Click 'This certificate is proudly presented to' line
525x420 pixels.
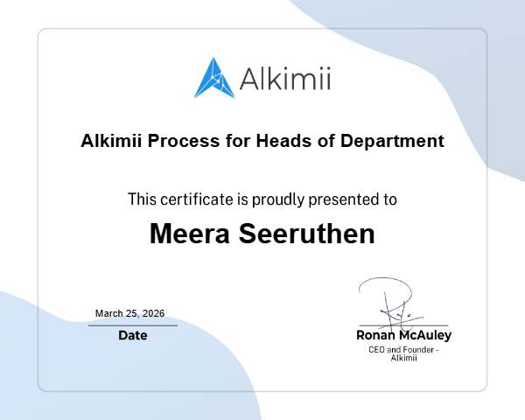pyautogui.click(x=262, y=199)
